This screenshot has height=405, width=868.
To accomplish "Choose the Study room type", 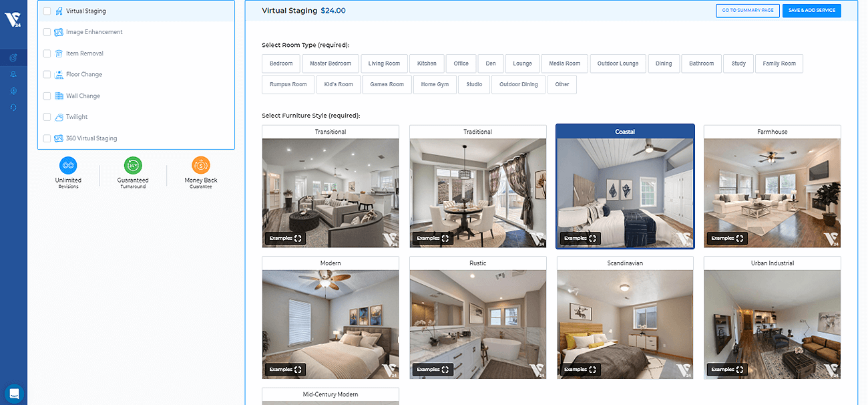I will (x=738, y=63).
